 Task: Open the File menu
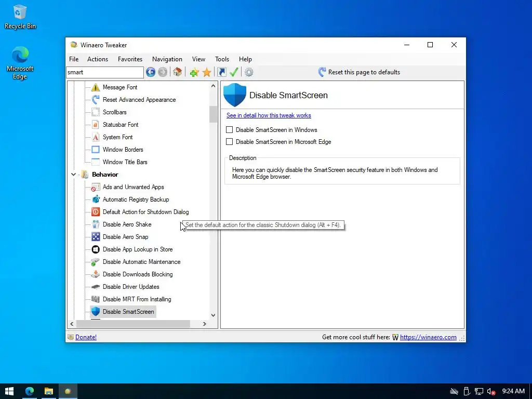click(x=74, y=59)
